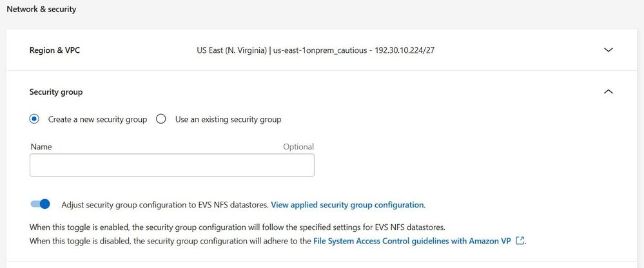
Task: Expand the Region & VPC chevron
Action: (608, 50)
